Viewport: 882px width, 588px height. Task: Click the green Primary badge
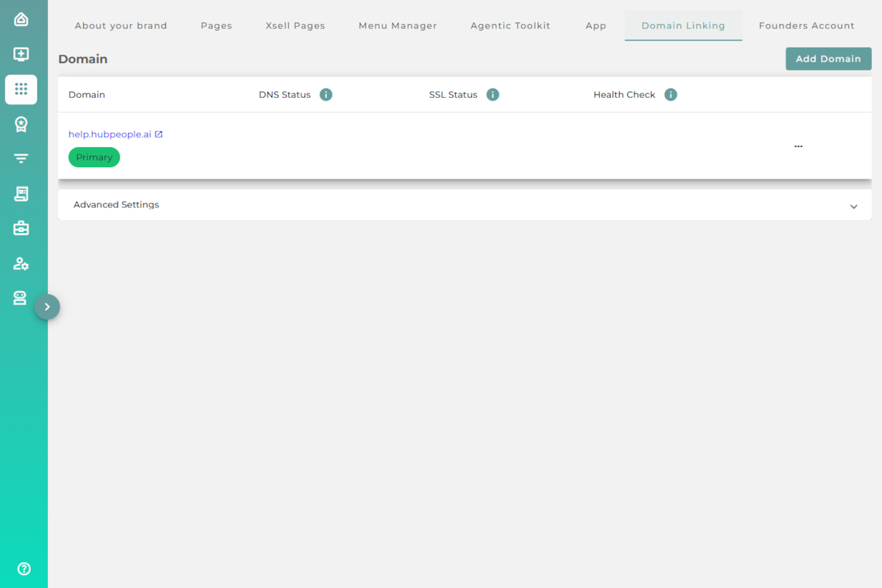(94, 157)
